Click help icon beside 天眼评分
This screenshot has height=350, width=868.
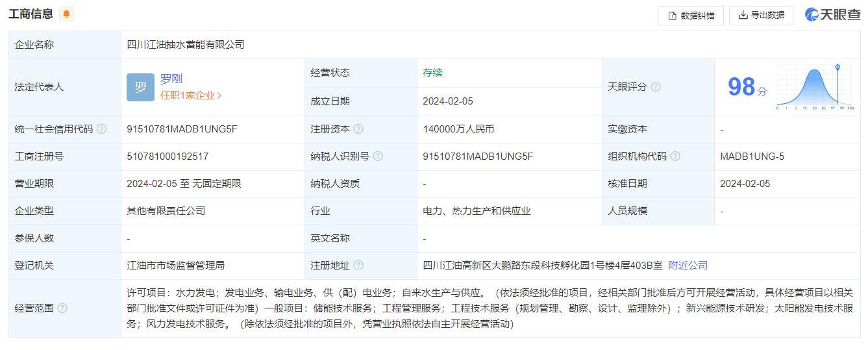[656, 87]
